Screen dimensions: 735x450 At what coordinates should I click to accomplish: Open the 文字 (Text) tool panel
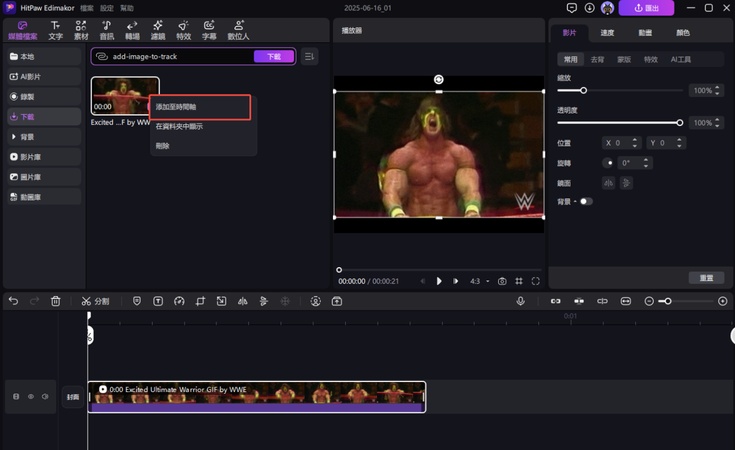pyautogui.click(x=55, y=29)
